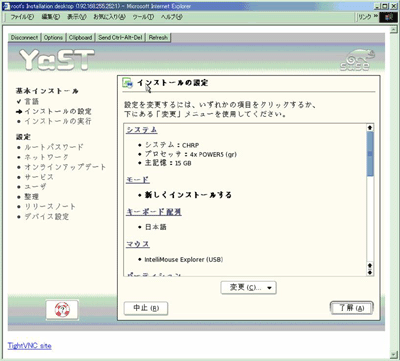Click the システム heading link
Image resolution: width=400 pixels, height=361 pixels.
pos(142,130)
